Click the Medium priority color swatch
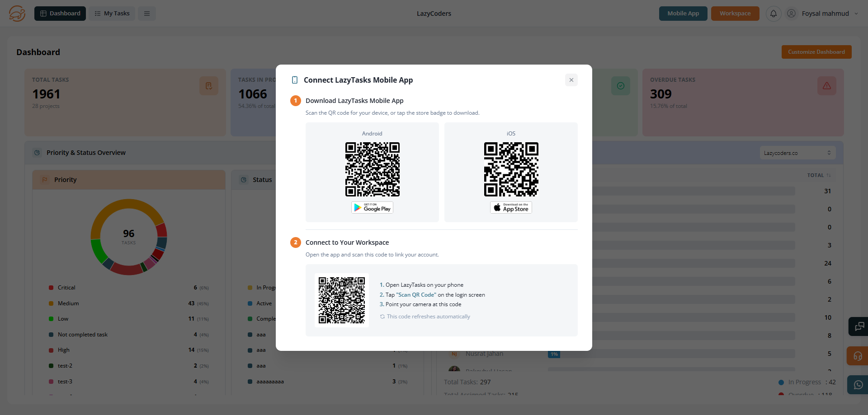Screen dimensions: 868x415 (x=51, y=303)
